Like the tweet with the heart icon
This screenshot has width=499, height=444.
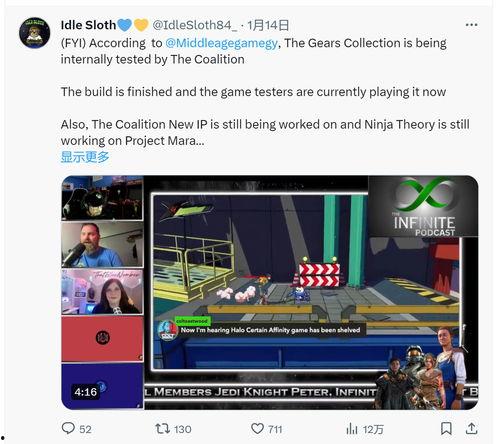(257, 429)
